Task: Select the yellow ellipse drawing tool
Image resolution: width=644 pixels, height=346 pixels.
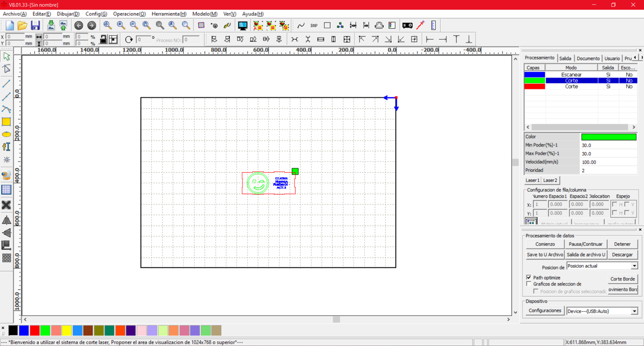Action: (x=7, y=134)
